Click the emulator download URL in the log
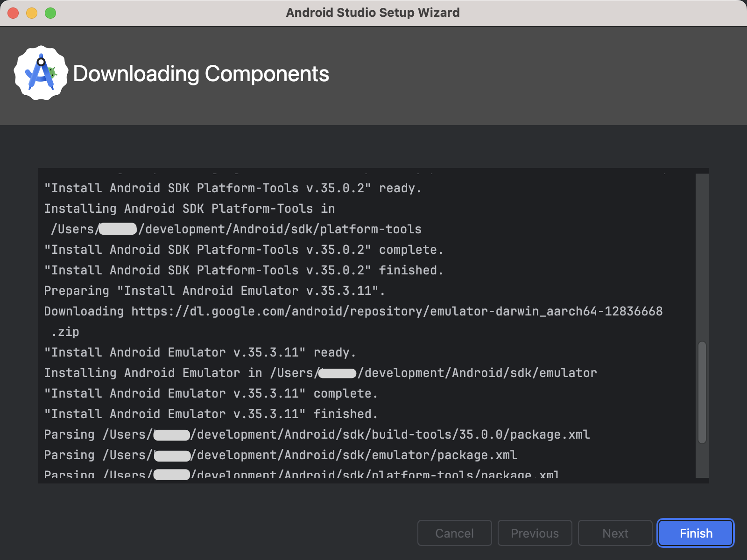The width and height of the screenshot is (747, 560). click(397, 311)
